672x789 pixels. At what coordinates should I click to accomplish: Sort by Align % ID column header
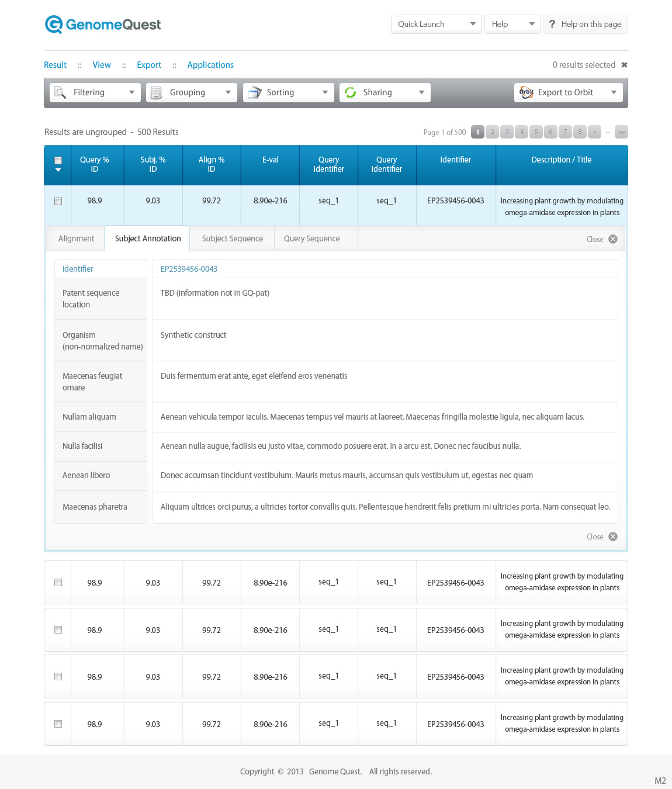tap(212, 164)
